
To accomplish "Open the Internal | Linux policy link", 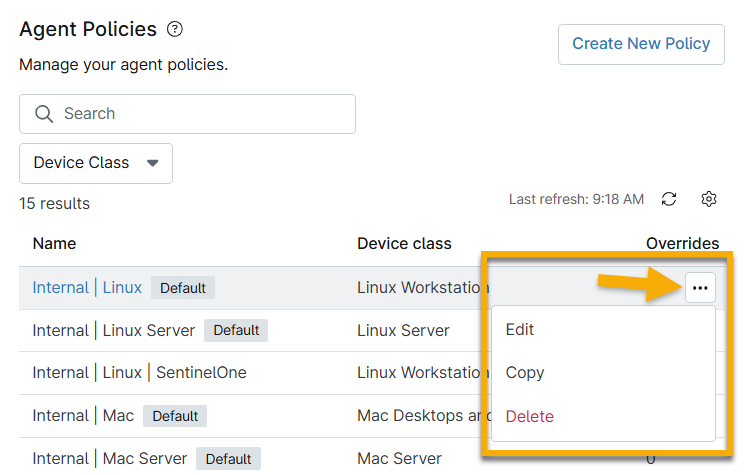I will click(87, 288).
